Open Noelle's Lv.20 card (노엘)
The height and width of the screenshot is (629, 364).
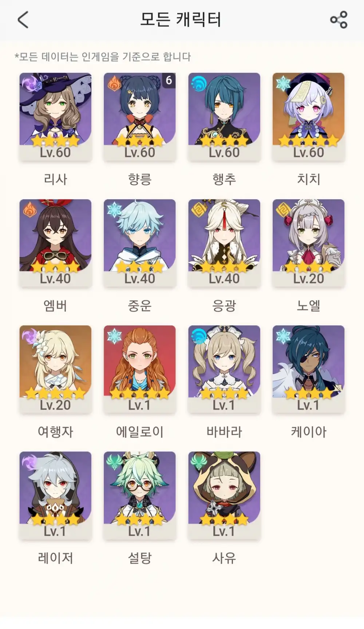pyautogui.click(x=309, y=243)
